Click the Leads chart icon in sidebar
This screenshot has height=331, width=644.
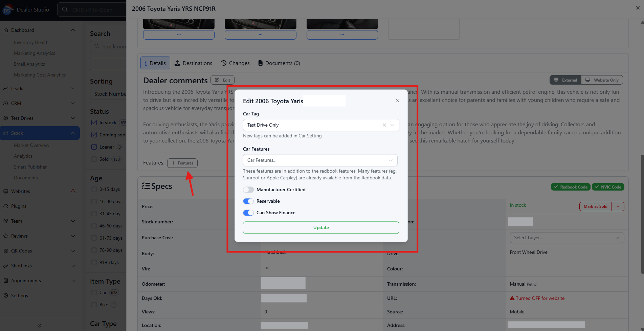click(6, 88)
